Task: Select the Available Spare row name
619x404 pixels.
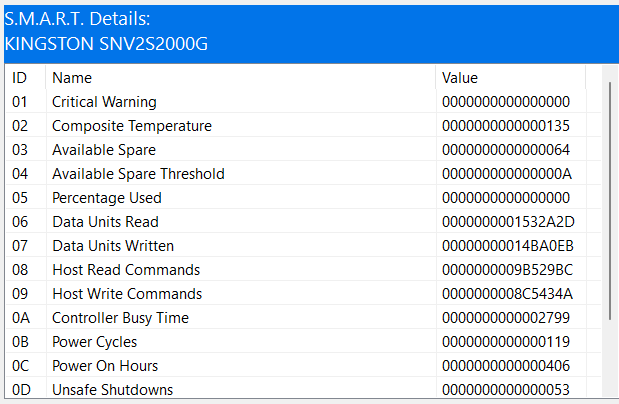Action: 104,150
